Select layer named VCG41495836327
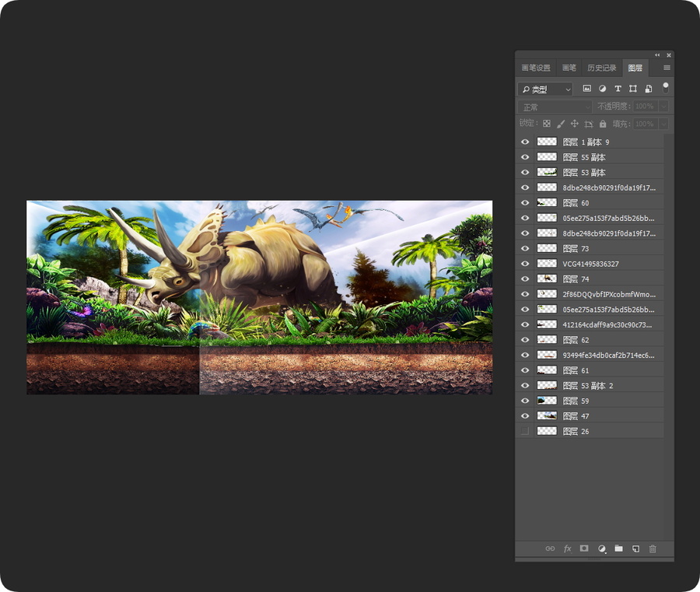 click(x=590, y=264)
